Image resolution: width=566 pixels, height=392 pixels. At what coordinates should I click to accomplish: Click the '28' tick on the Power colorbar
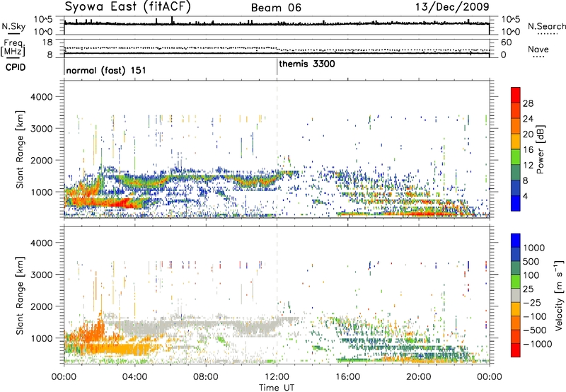[528, 103]
